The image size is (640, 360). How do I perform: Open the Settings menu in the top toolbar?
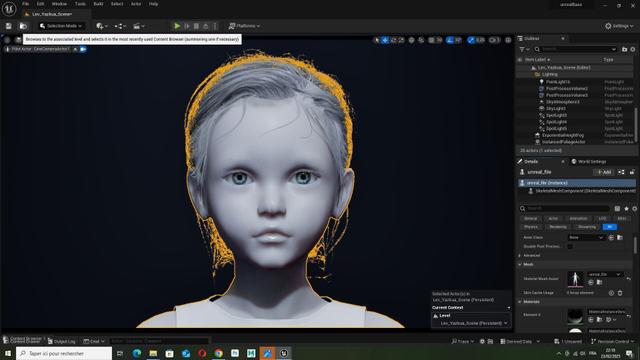pos(619,26)
